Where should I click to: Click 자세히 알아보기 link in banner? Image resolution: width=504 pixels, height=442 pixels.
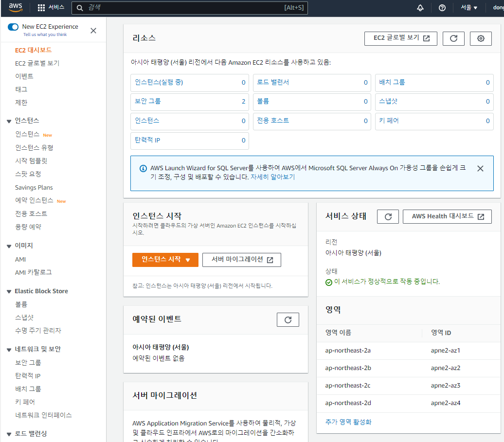[x=272, y=177]
